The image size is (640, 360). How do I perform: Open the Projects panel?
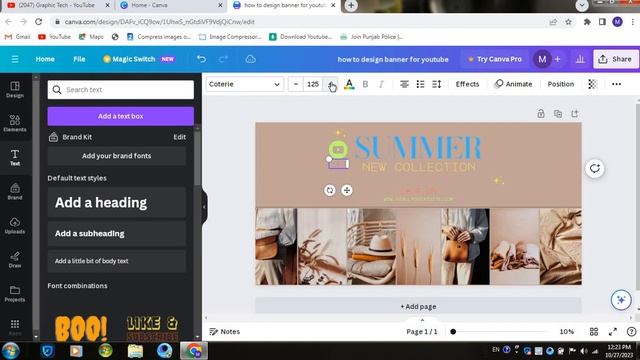15,293
